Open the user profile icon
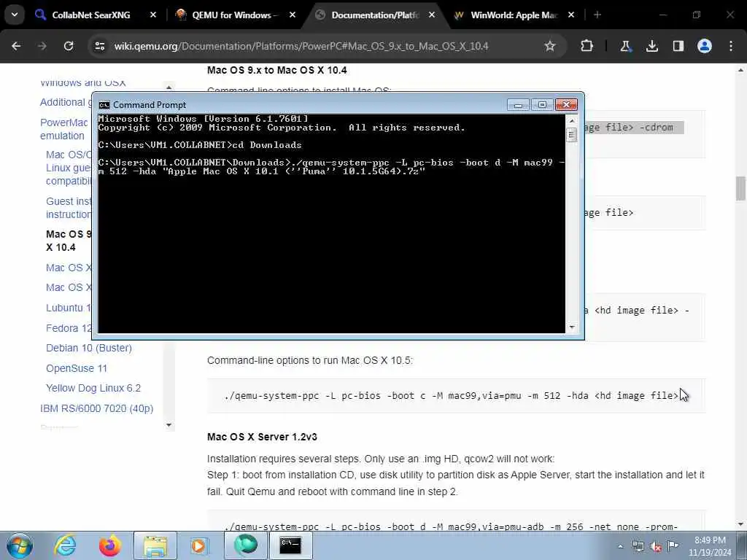This screenshot has height=560, width=747. [705, 46]
